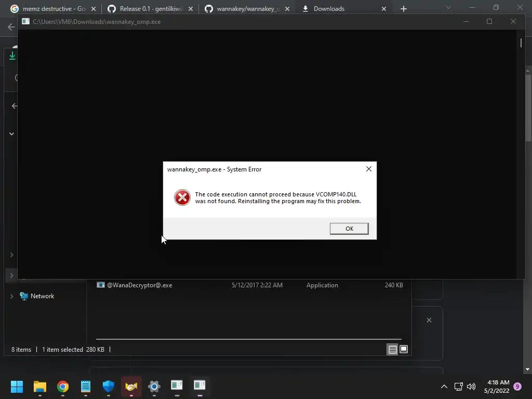Open clock and calendar at 4:18 AM
Viewport: 532px width, 399px height.
tap(496, 387)
